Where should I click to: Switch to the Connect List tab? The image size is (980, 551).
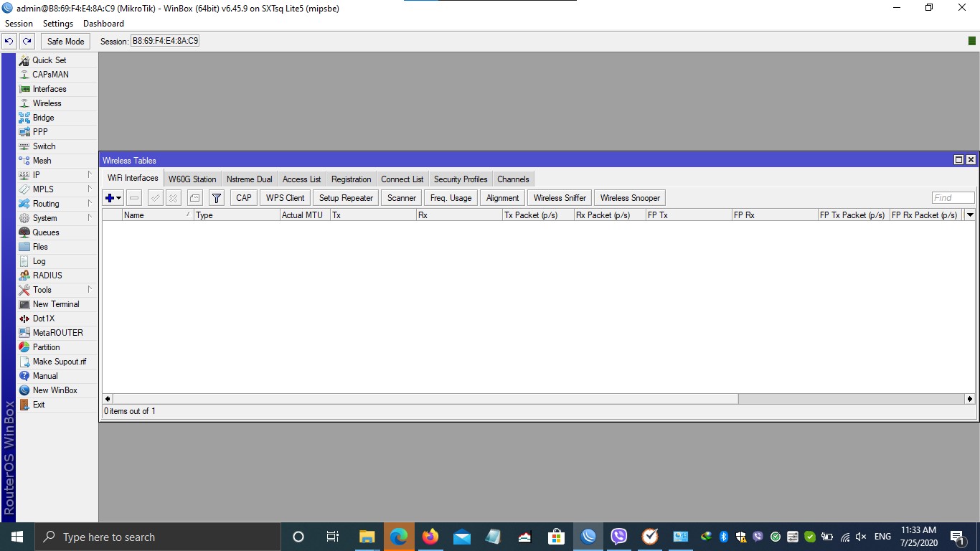pyautogui.click(x=402, y=179)
